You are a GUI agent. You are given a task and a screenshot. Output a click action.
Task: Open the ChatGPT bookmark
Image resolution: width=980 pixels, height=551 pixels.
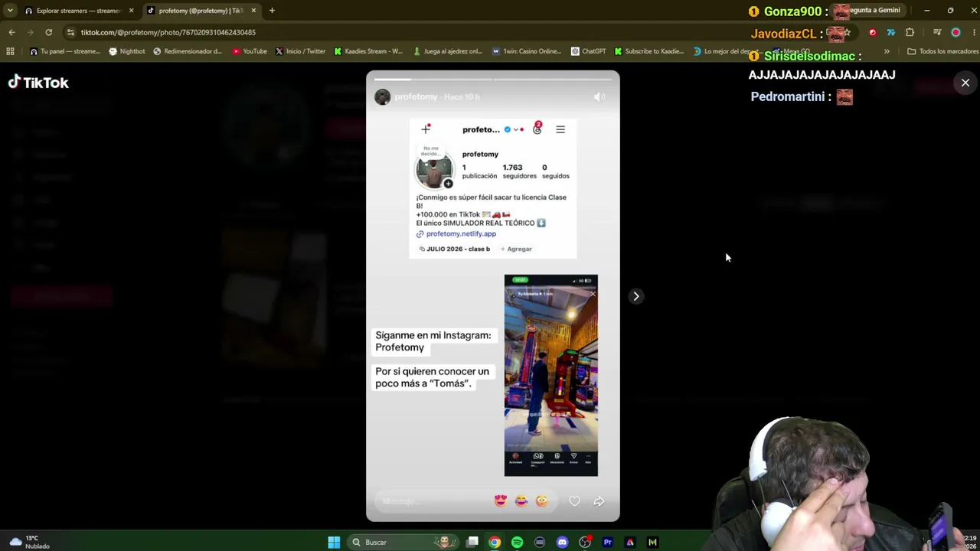tap(588, 51)
